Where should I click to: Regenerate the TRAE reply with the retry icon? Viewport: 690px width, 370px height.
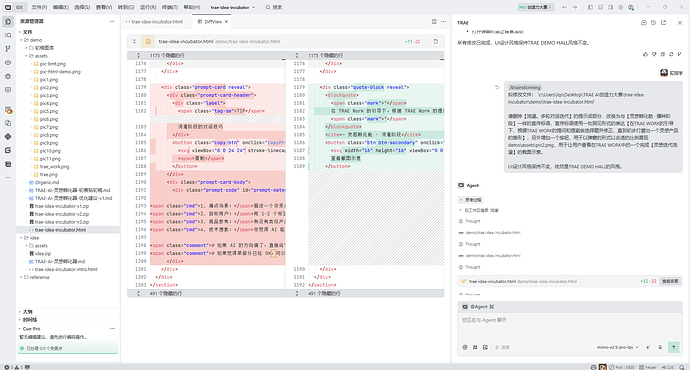pyautogui.click(x=671, y=54)
